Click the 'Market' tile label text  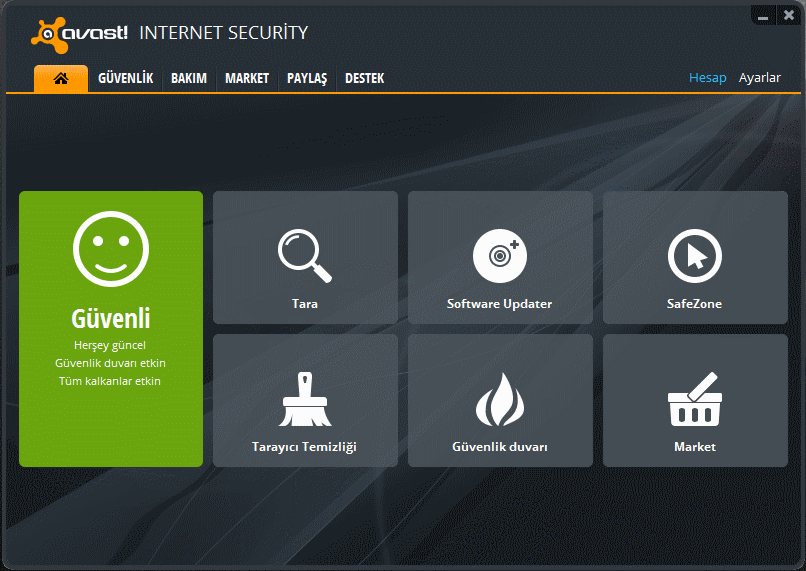[694, 447]
